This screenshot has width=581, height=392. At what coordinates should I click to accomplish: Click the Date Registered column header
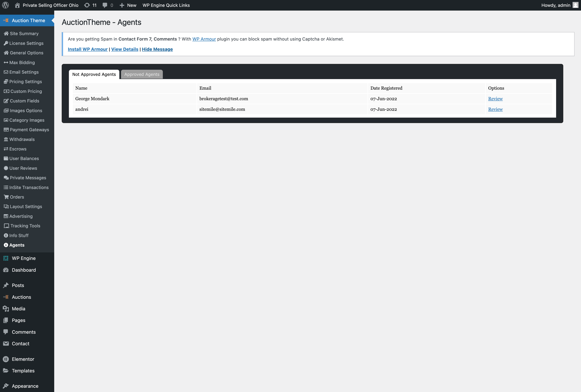(x=426, y=88)
